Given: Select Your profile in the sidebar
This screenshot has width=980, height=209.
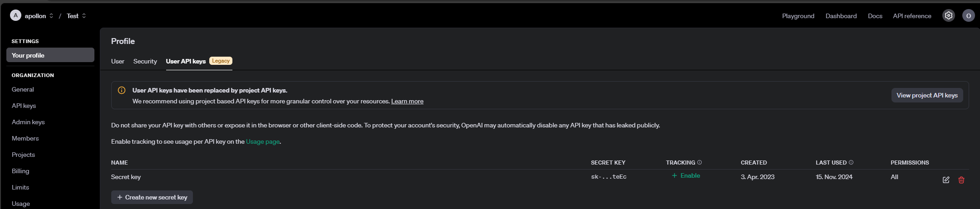Looking at the screenshot, I should [50, 55].
